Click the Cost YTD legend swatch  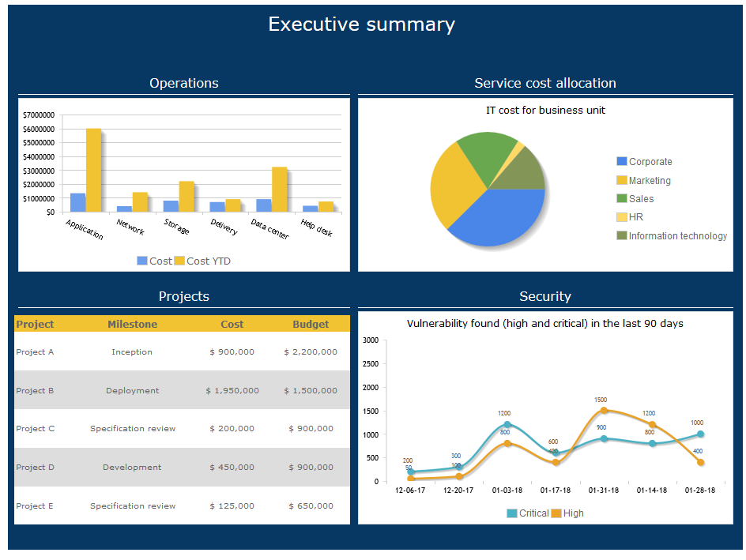click(x=179, y=261)
